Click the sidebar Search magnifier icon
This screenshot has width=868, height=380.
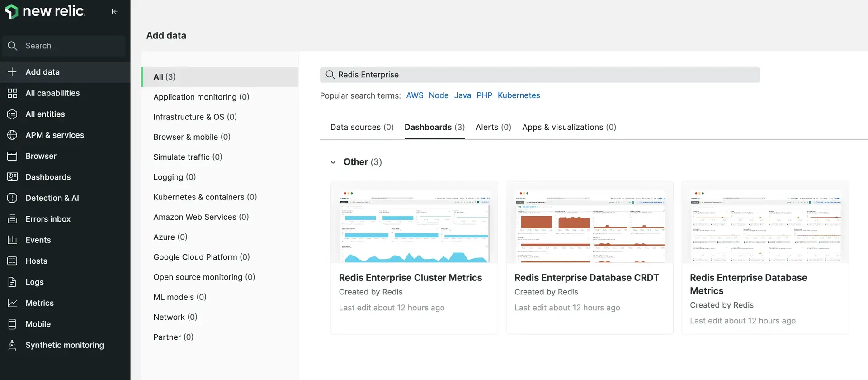[13, 46]
